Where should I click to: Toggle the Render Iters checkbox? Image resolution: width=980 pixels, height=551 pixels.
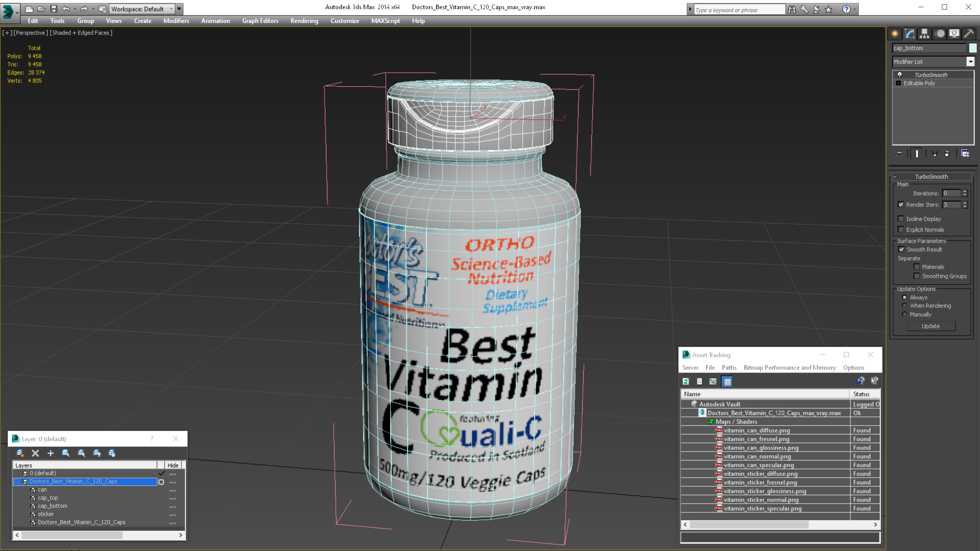click(901, 204)
